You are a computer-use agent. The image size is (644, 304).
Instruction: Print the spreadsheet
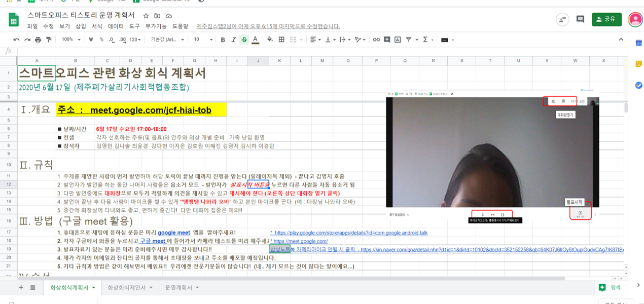[x=38, y=40]
